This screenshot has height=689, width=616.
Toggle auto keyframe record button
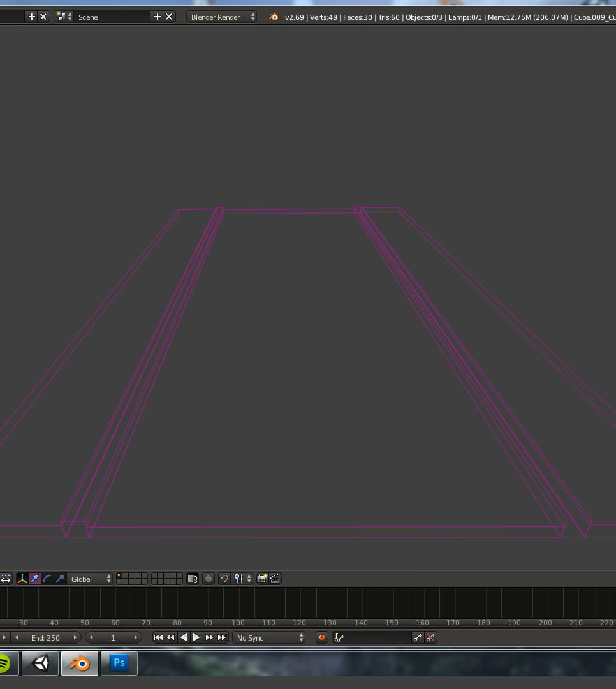321,637
